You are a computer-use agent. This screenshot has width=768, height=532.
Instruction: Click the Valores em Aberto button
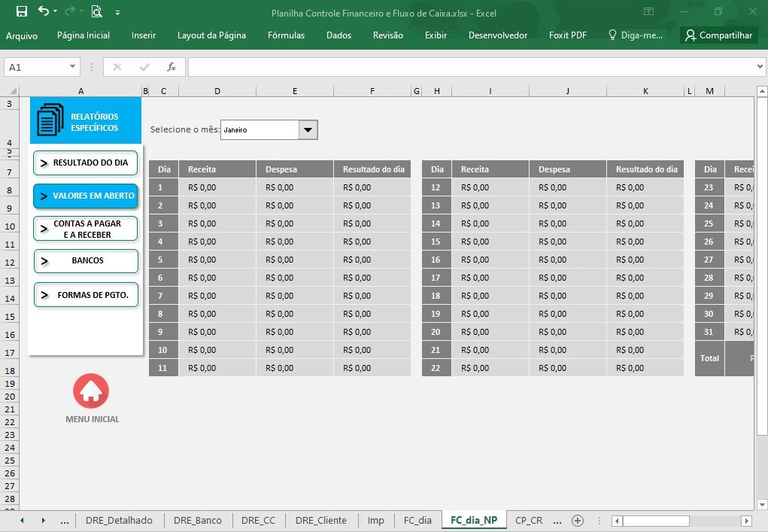(x=85, y=196)
